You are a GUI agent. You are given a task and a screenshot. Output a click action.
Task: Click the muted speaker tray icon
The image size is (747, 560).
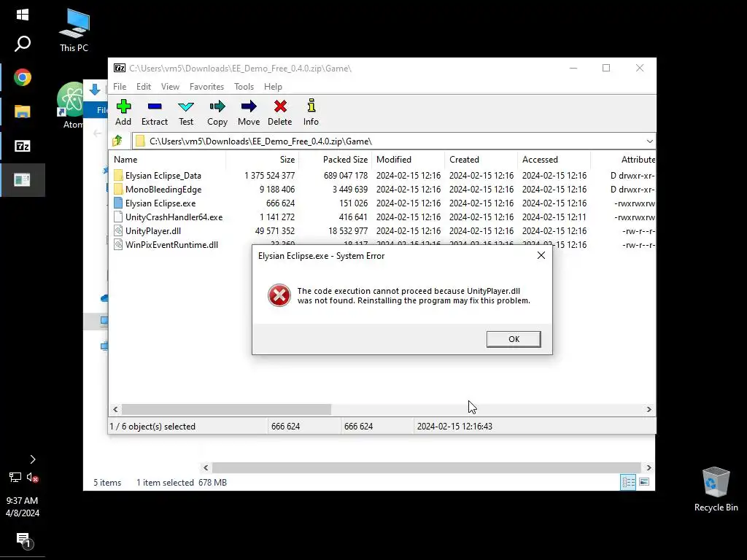coord(32,477)
